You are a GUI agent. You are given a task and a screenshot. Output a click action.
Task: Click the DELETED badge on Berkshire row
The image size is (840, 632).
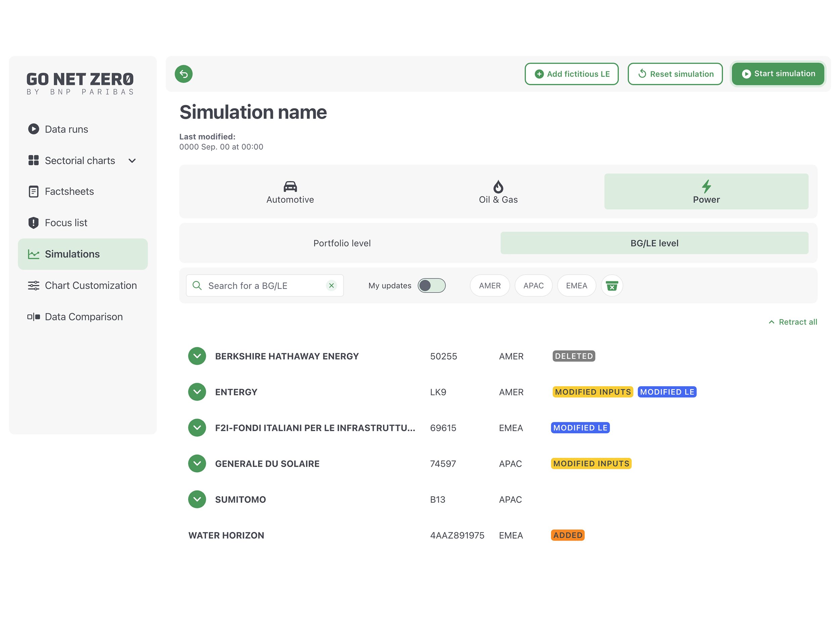[574, 356]
